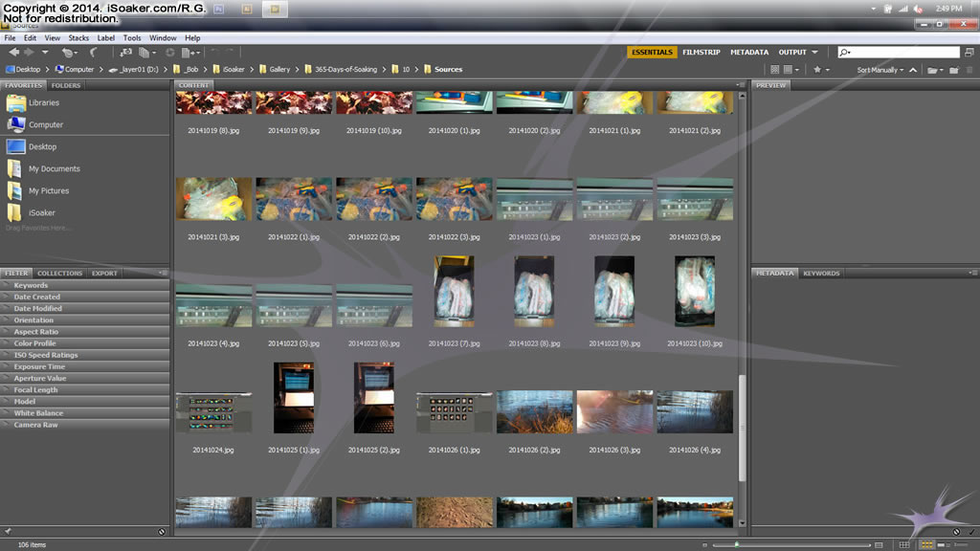This screenshot has width=980, height=551.
Task: Click the larger thumbnail size icon
Action: [879, 544]
